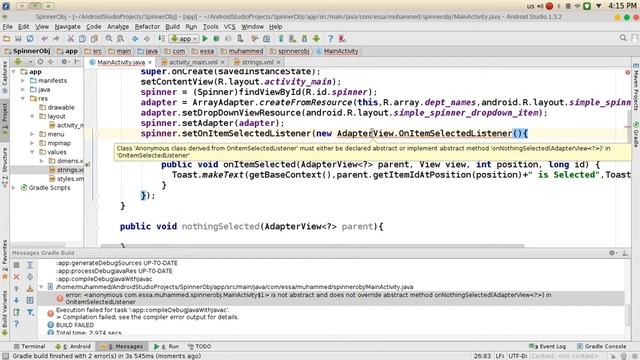Expand Gradle Scripts node

14,188
